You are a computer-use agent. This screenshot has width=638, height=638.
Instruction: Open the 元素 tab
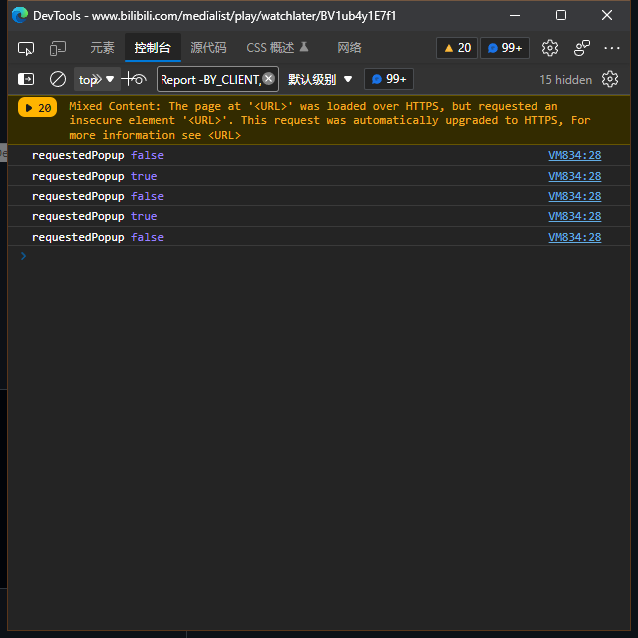[102, 48]
